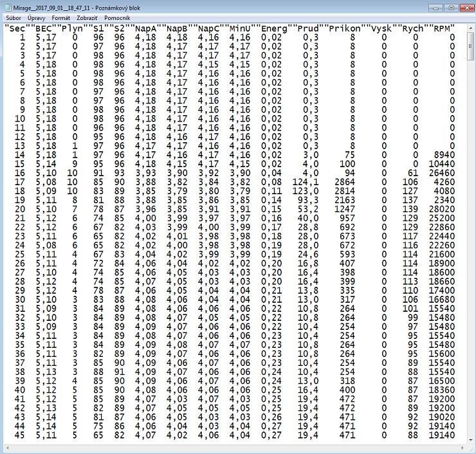
Task: Open the Formát menu
Action: 60,18
